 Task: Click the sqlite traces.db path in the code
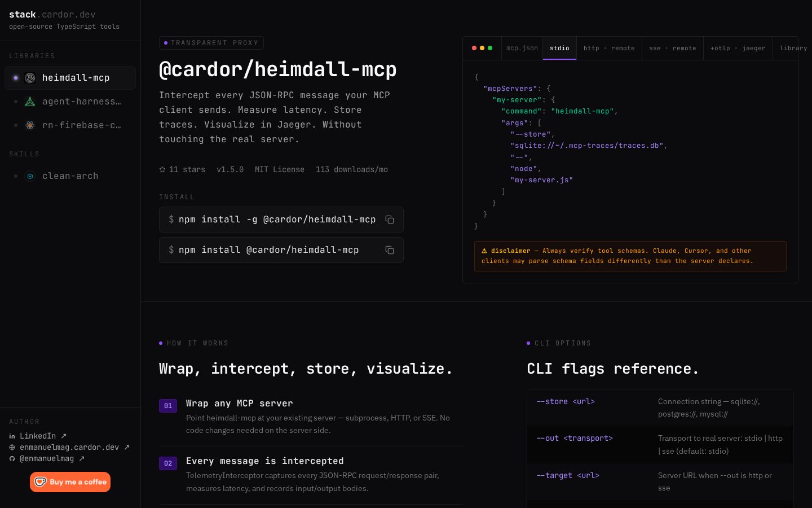587,146
